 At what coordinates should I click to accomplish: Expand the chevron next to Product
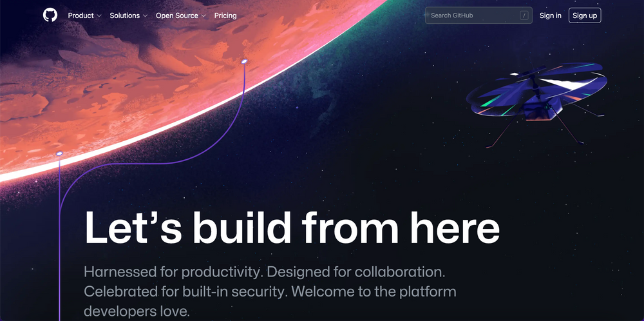[x=99, y=16]
